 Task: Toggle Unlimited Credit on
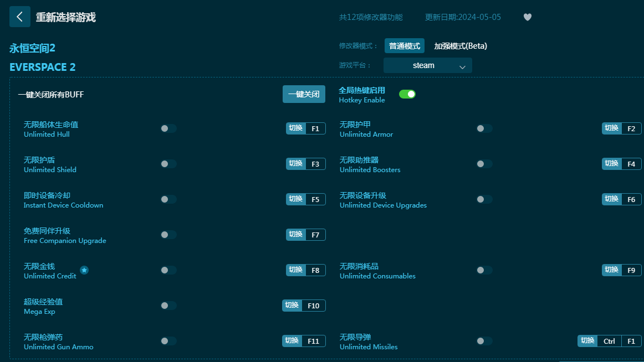pos(168,270)
